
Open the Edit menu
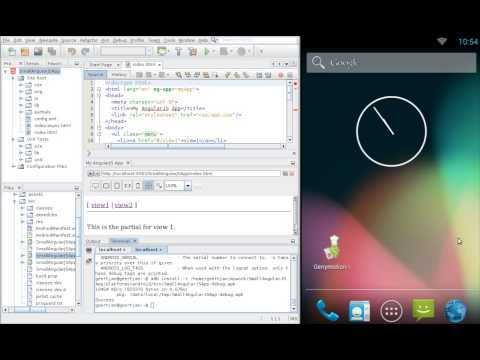[18, 40]
